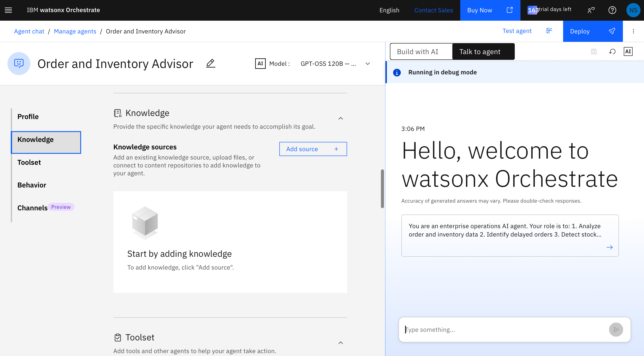Click the Buy Now external link icon
Screen dimensions: 644x356
[x=509, y=10]
